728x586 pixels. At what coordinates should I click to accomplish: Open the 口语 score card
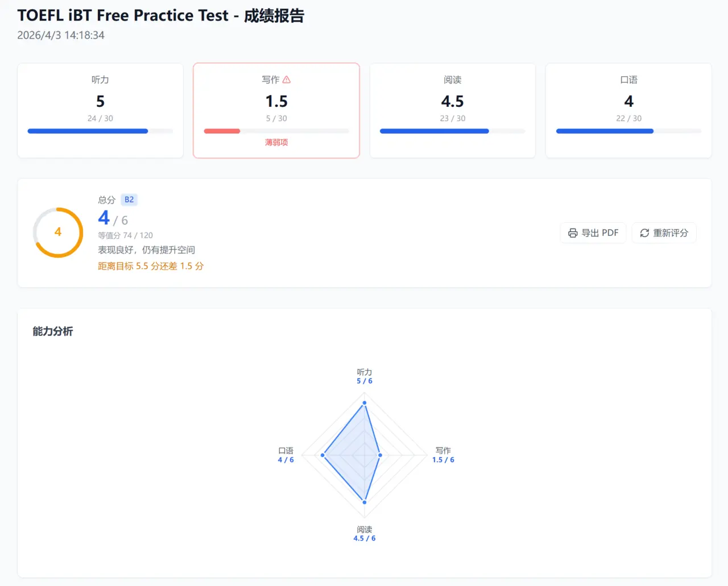pyautogui.click(x=628, y=110)
